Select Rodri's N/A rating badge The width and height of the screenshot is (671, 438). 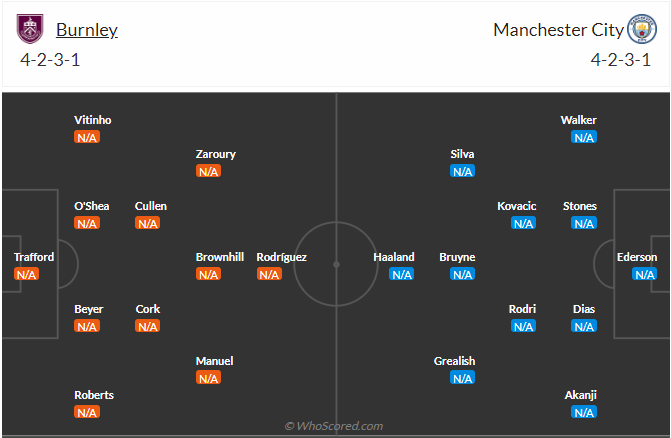[x=523, y=326]
